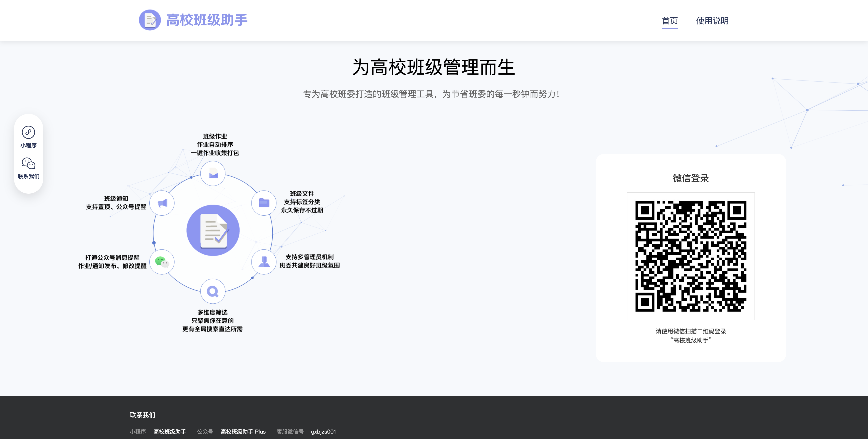This screenshot has height=439, width=868.
Task: Click the 多维度筛选 magnifier icon
Action: click(213, 291)
